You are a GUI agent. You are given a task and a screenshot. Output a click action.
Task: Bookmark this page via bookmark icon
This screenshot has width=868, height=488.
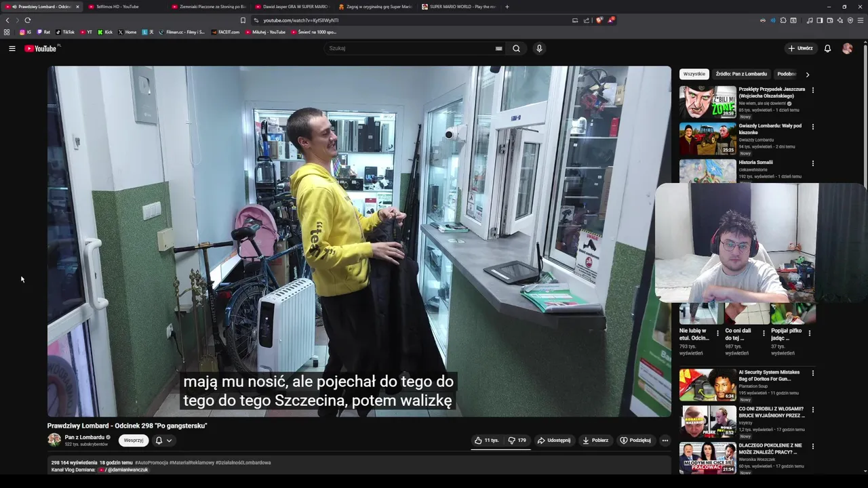243,20
